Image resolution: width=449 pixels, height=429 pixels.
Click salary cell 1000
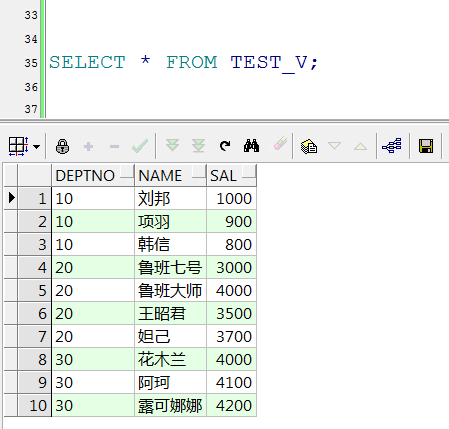point(231,198)
